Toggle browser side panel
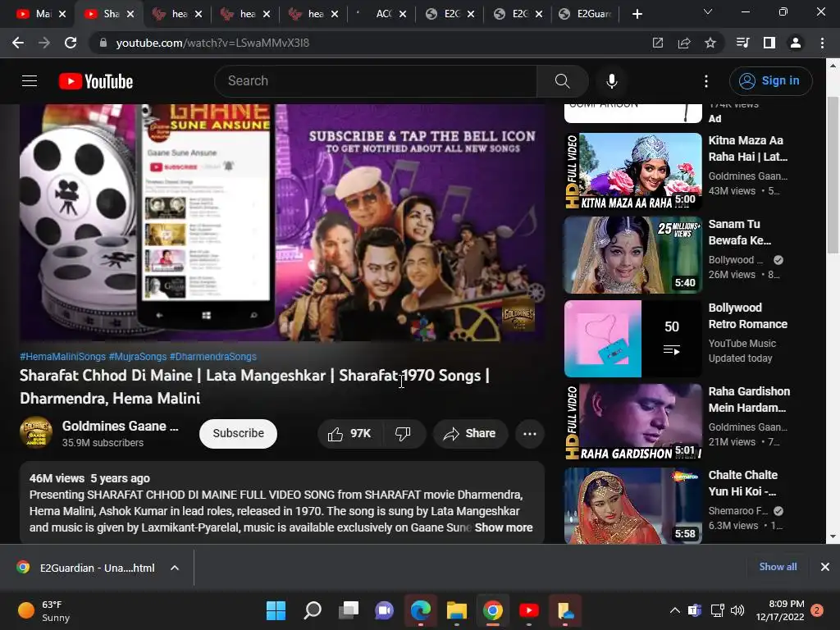 (x=769, y=43)
